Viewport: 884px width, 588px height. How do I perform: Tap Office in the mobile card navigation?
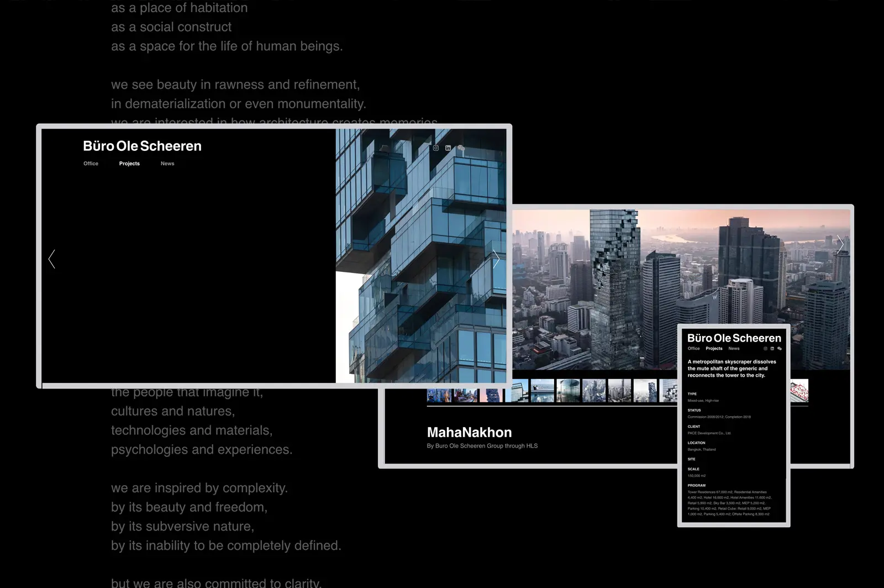694,349
